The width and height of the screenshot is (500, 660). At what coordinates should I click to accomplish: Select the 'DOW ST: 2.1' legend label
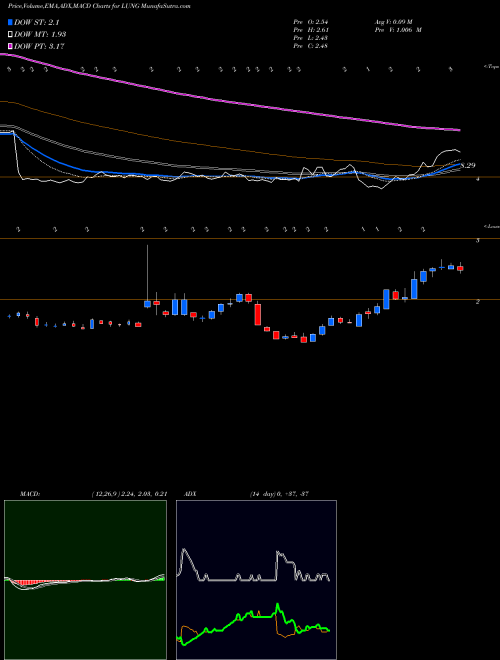coord(39,22)
